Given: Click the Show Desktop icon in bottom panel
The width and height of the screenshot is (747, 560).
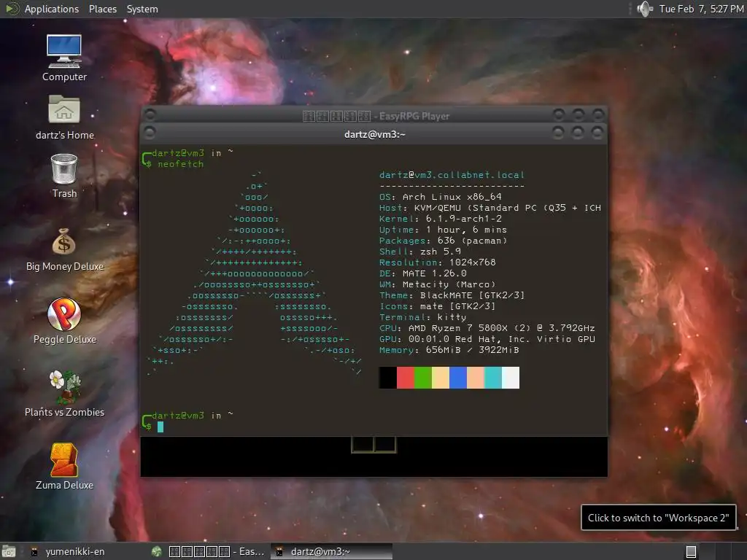Looking at the screenshot, I should click(9, 551).
